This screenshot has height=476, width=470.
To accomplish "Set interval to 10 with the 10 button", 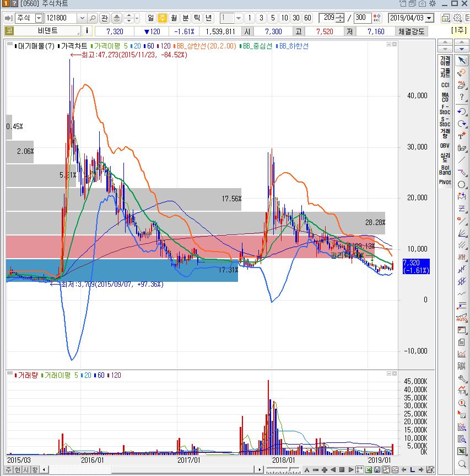I will (284, 18).
